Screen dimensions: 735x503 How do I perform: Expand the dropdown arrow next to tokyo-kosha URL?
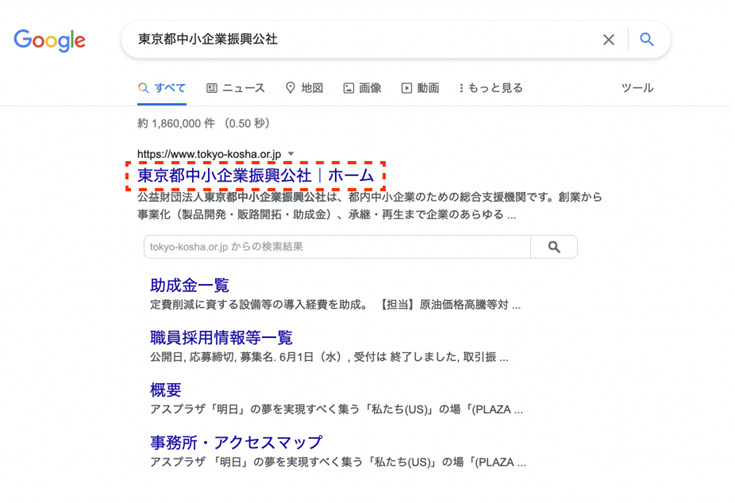point(291,154)
